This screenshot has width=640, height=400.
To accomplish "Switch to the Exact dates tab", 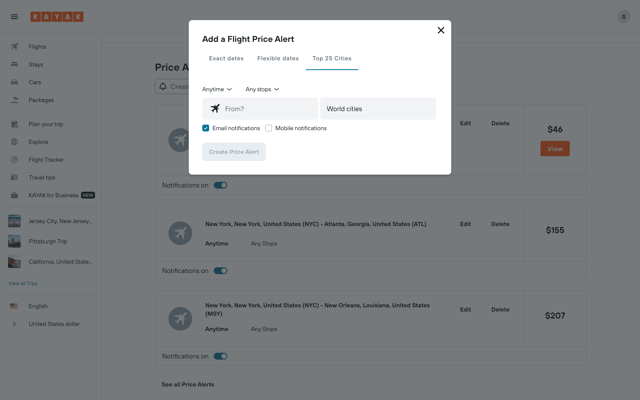I will (226, 58).
